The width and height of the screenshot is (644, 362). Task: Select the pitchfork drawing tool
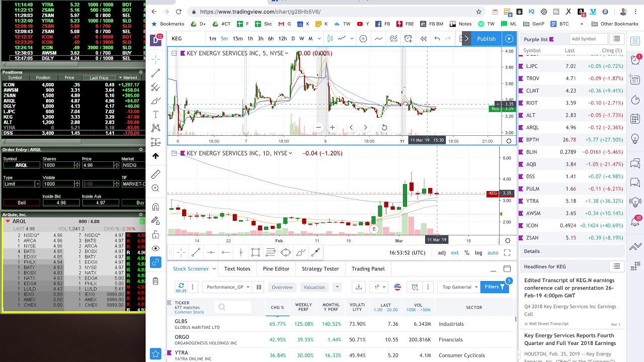pos(155,87)
